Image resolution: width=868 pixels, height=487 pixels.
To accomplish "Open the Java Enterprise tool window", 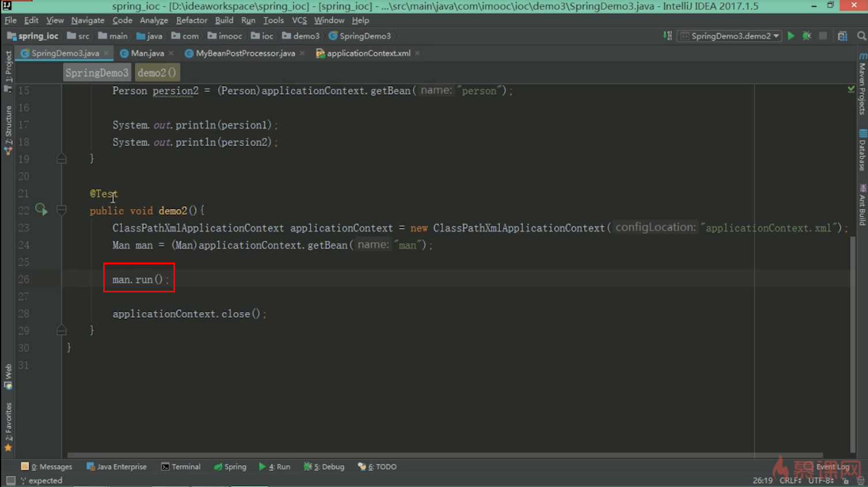I will pyautogui.click(x=116, y=467).
